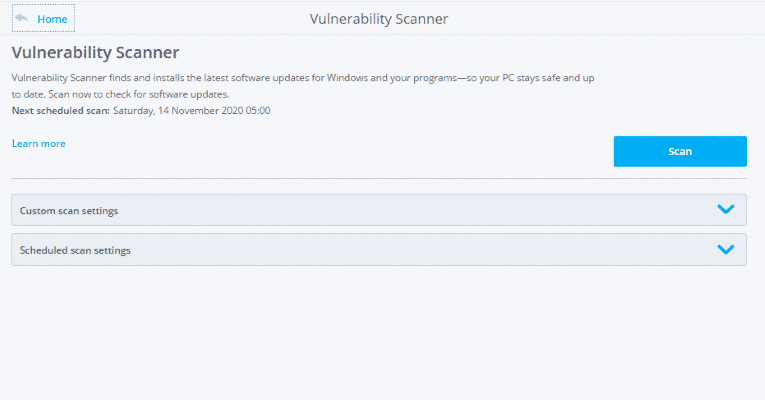
Task: Click the Scheduled scan settings label
Action: [x=75, y=250]
